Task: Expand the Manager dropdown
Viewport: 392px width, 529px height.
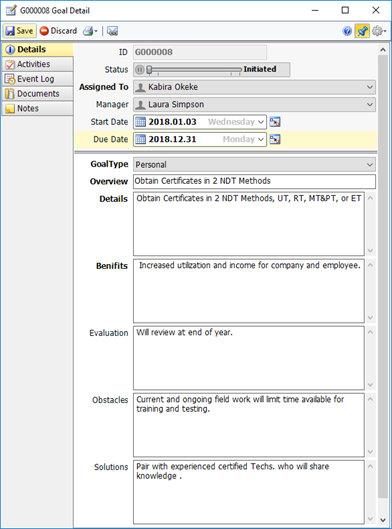Action: pos(370,105)
